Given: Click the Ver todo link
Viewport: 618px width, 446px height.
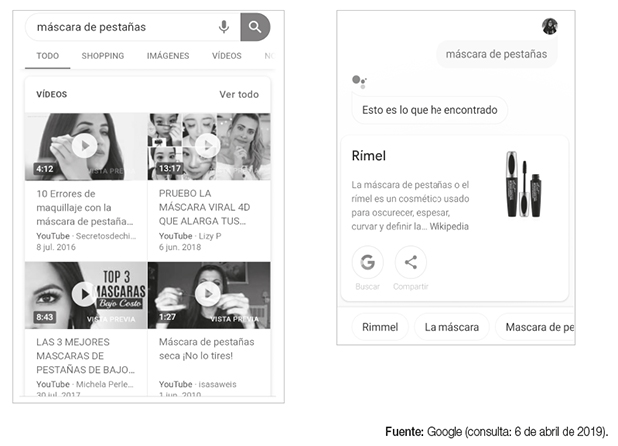Looking at the screenshot, I should point(239,95).
